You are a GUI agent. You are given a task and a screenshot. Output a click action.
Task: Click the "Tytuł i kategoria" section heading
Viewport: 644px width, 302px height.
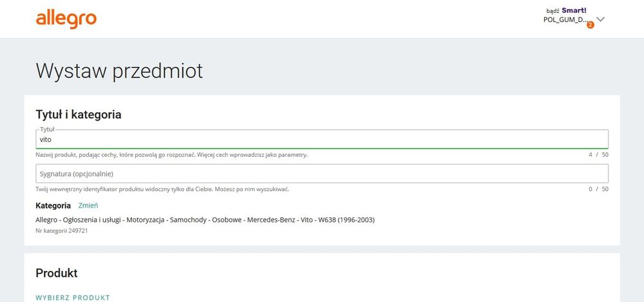click(x=79, y=114)
